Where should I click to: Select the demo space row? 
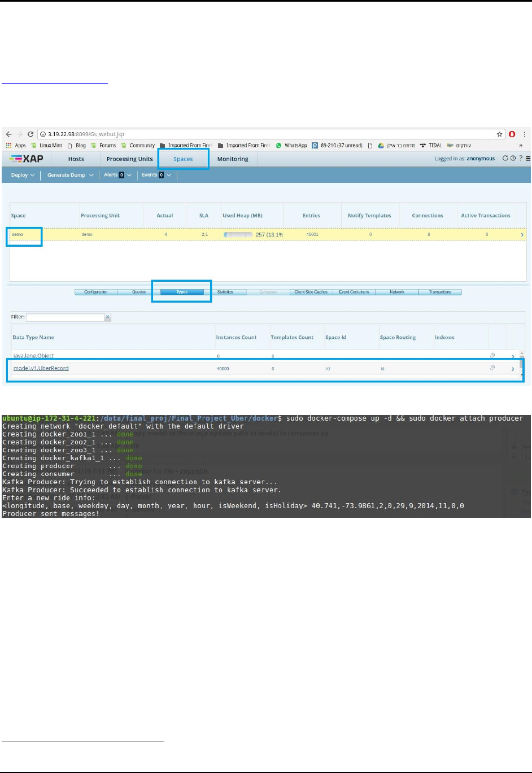tap(268, 234)
